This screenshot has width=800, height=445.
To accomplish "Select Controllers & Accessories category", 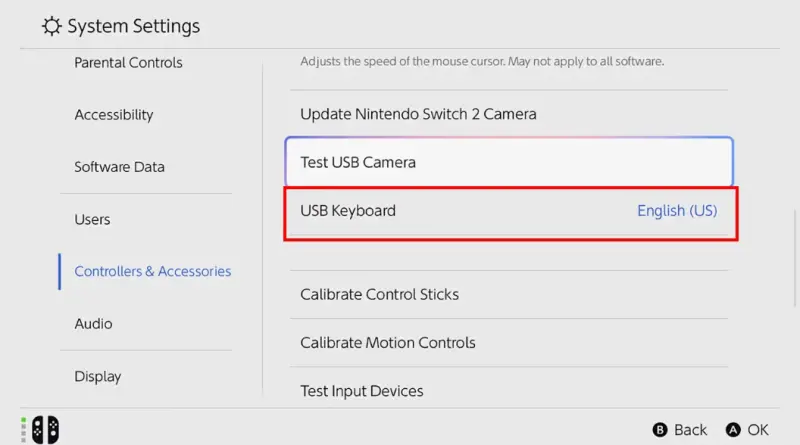I will point(153,271).
